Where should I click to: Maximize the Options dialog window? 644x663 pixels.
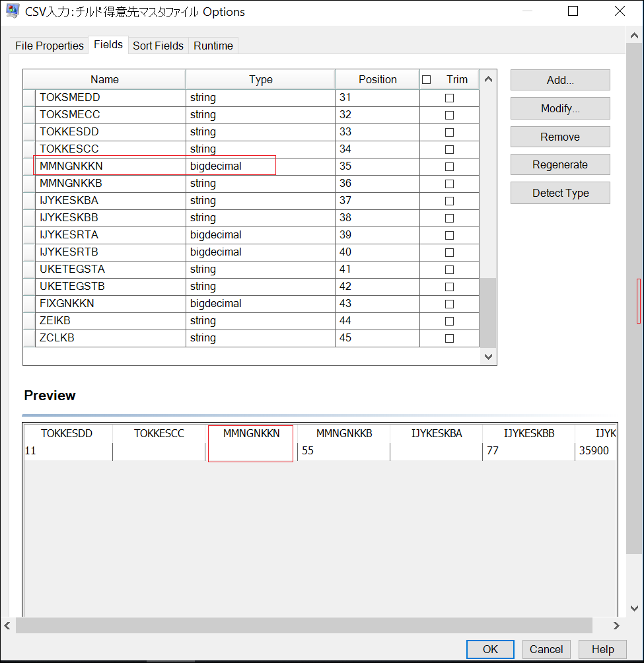click(573, 11)
